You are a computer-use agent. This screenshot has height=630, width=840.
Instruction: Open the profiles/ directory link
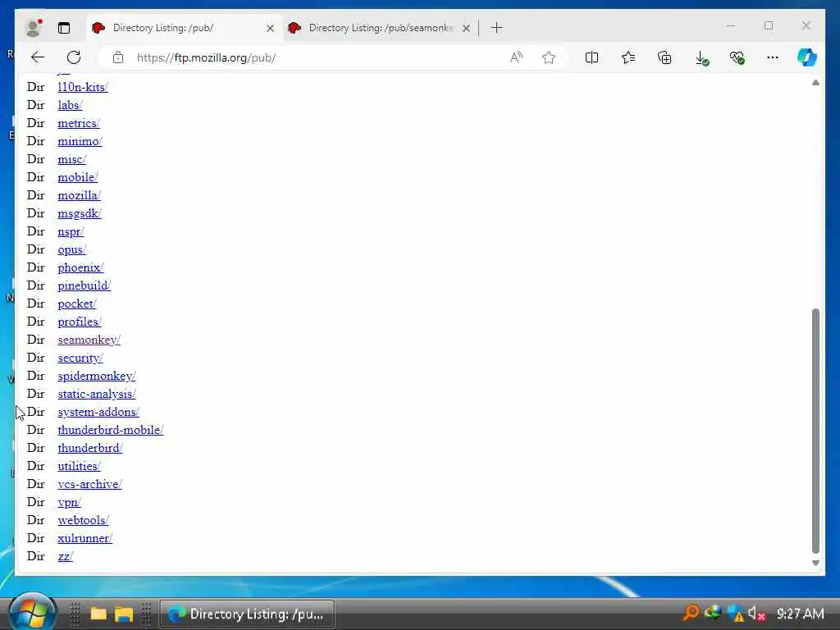point(80,322)
